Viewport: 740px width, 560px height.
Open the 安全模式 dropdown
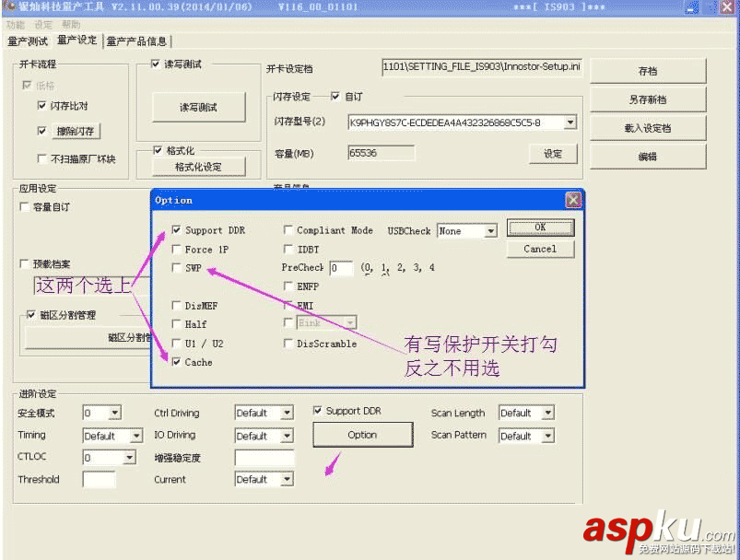[x=114, y=413]
